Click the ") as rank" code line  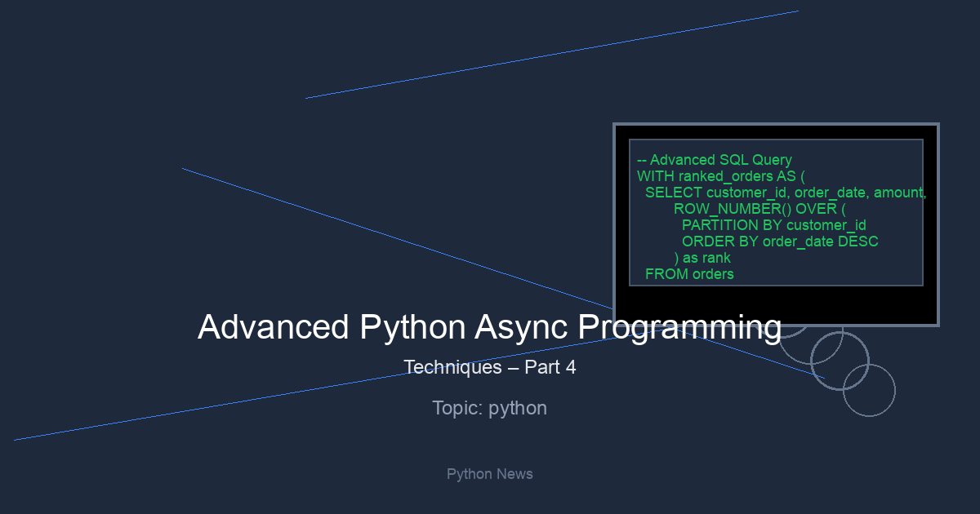702,258
